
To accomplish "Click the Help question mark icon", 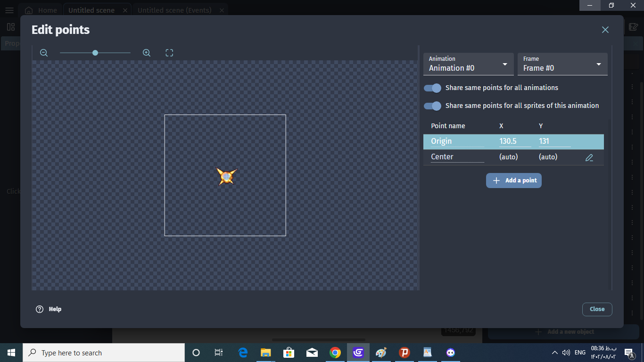I will coord(40,309).
